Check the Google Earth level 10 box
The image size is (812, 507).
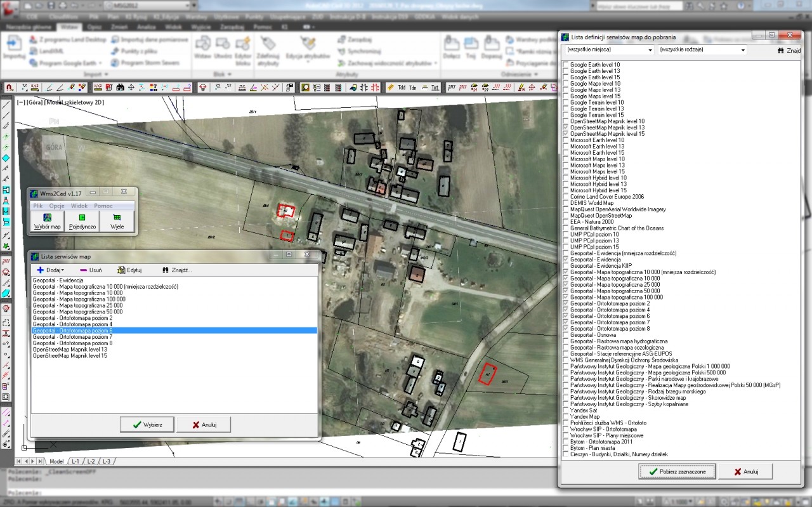565,65
